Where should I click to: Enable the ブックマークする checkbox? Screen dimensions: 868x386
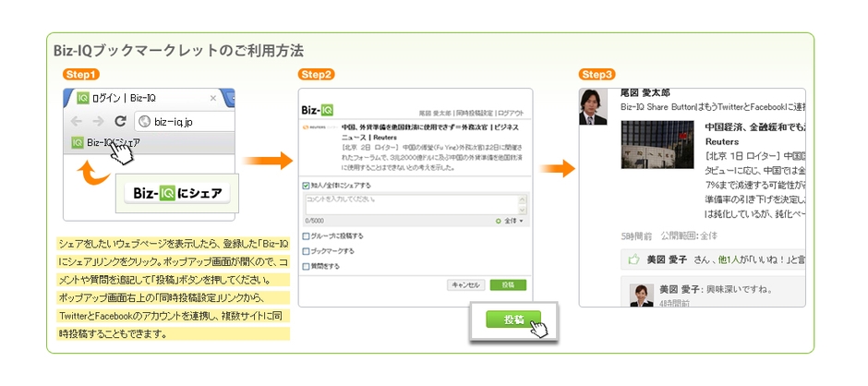(x=307, y=251)
